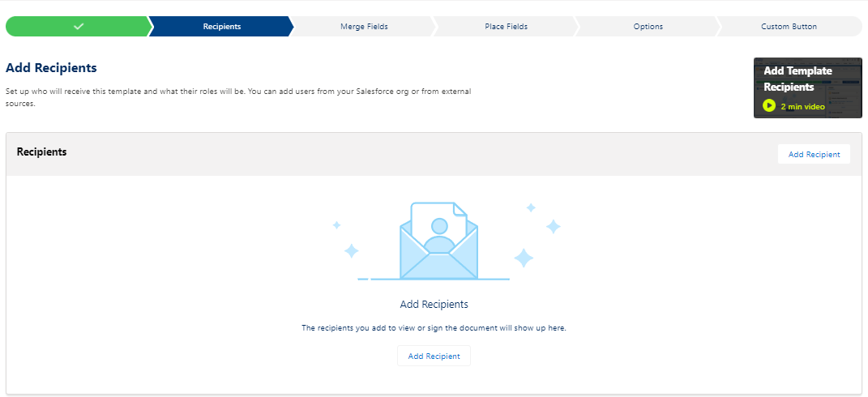Open the "2 min video" link

(802, 106)
